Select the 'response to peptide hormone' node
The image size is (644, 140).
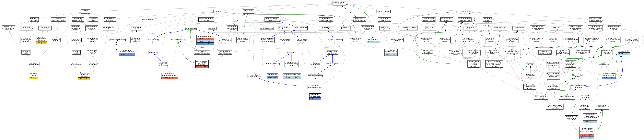tap(34, 64)
